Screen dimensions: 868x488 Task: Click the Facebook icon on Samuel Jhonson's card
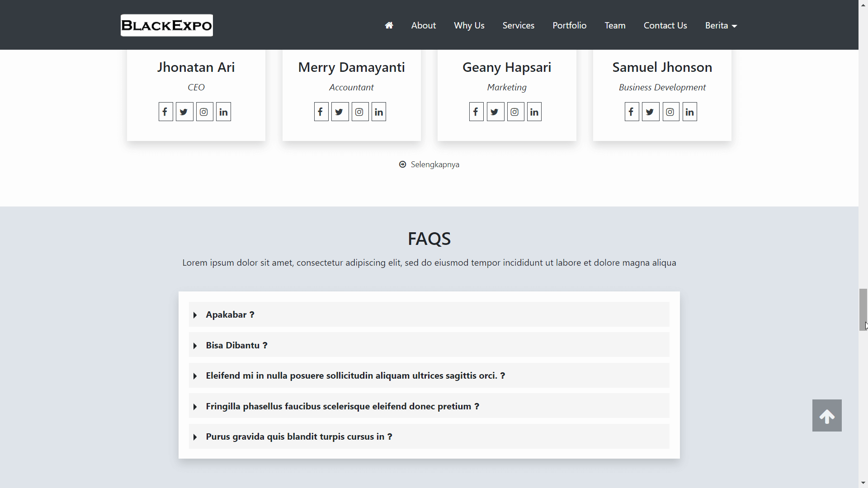pos(631,111)
